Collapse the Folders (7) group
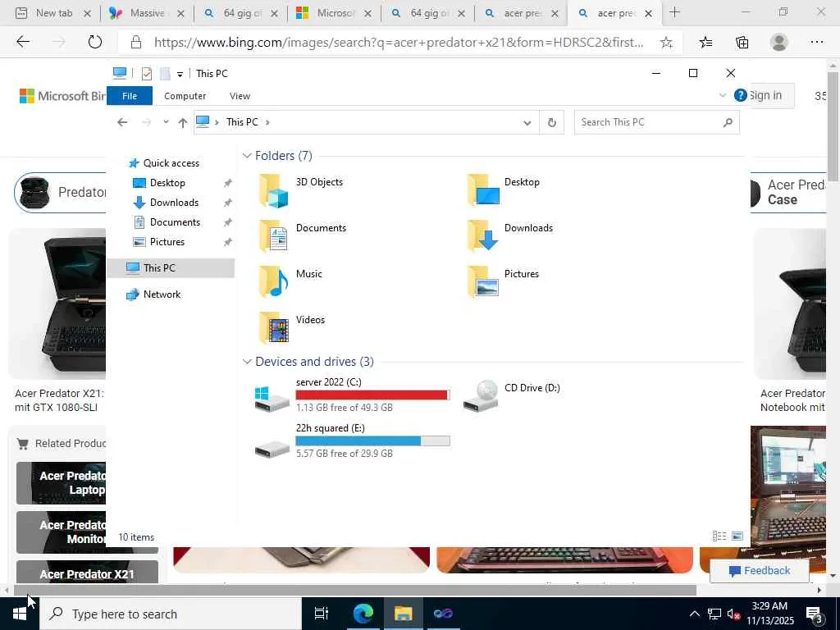The height and width of the screenshot is (630, 840). pyautogui.click(x=247, y=156)
